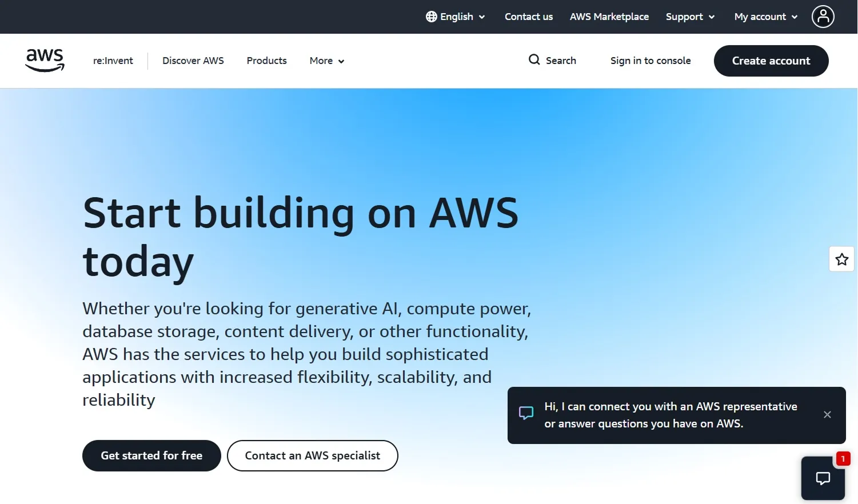The height and width of the screenshot is (504, 858).
Task: Click the notification badge showing 1
Action: 843,458
